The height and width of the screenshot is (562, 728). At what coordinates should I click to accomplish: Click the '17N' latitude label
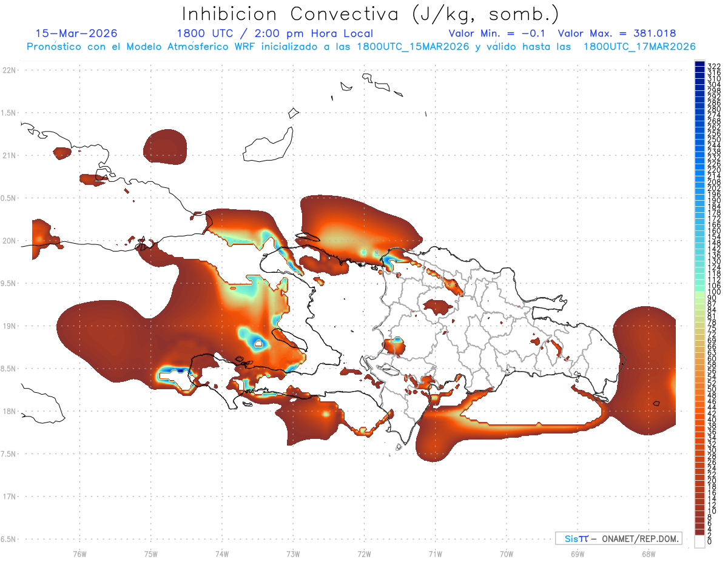point(8,497)
